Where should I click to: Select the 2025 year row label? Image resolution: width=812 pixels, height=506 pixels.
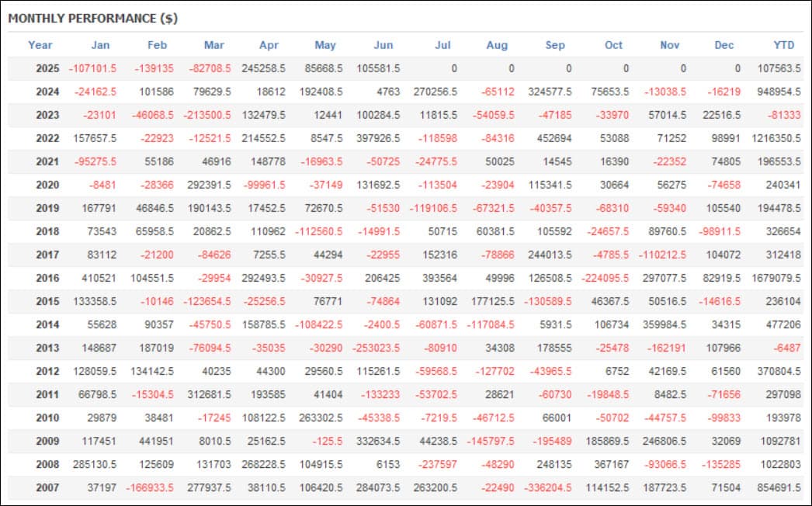pyautogui.click(x=47, y=68)
